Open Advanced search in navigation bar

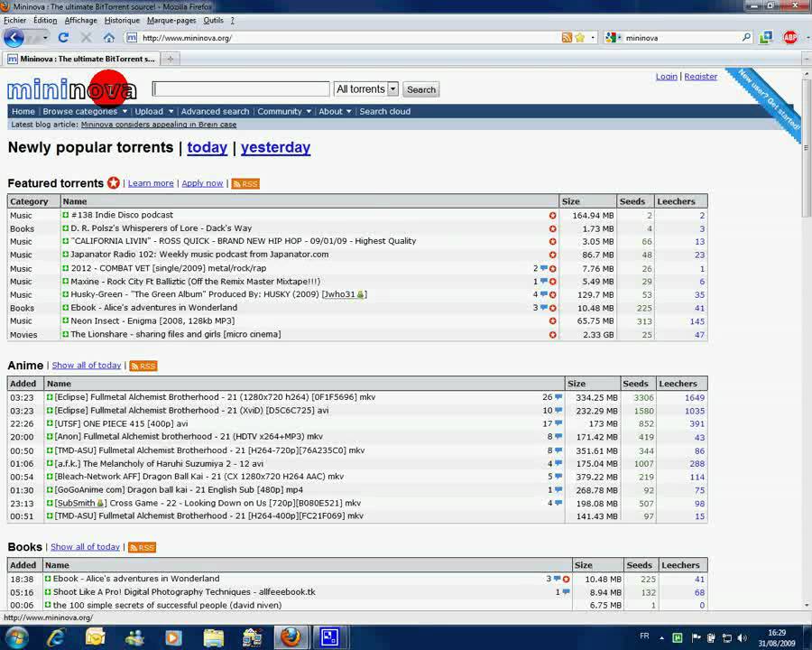coord(215,111)
